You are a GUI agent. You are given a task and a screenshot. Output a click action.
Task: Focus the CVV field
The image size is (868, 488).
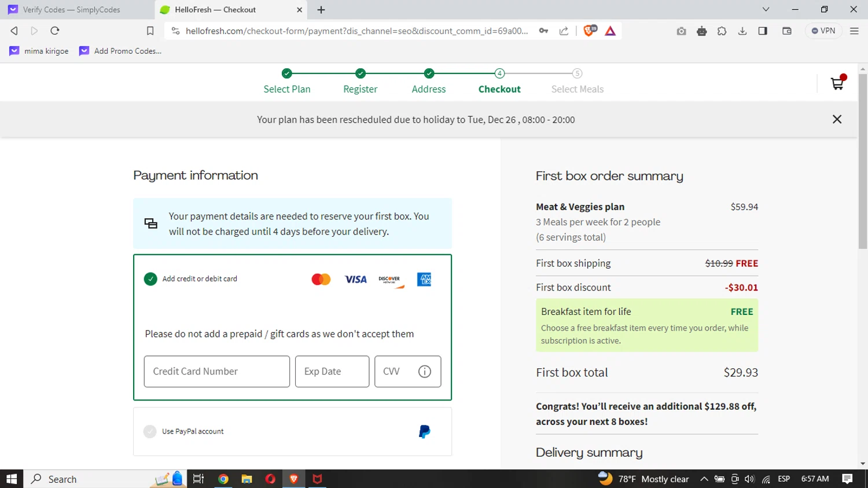coord(408,372)
